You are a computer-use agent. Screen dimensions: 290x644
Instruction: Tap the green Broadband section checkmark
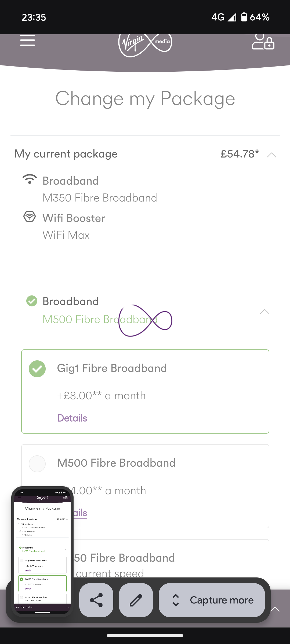tap(32, 301)
